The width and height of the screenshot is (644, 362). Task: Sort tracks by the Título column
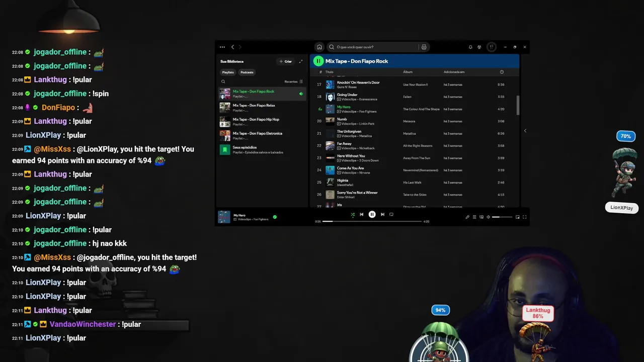pyautogui.click(x=330, y=72)
